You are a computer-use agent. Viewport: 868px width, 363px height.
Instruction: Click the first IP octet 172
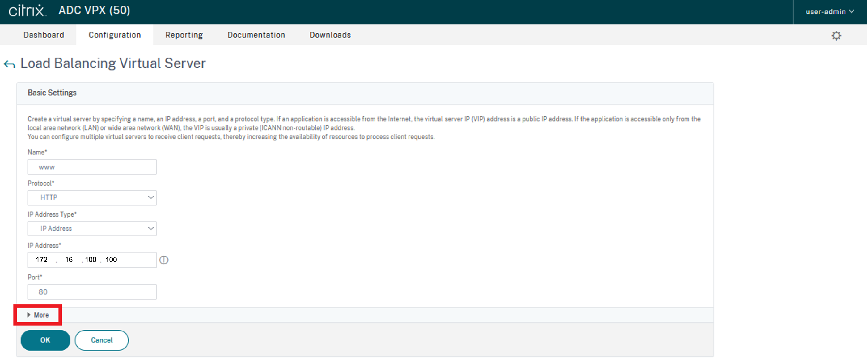42,260
